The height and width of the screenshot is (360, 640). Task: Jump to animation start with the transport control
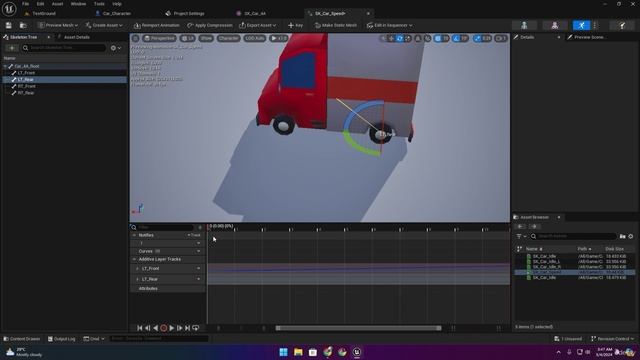140,328
